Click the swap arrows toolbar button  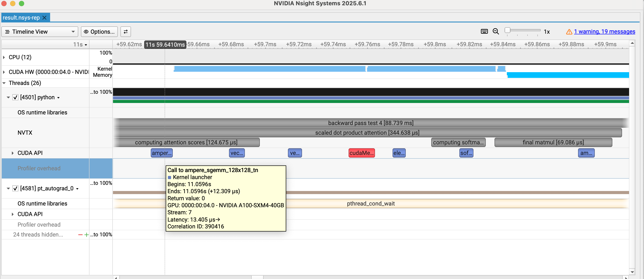pyautogui.click(x=126, y=32)
